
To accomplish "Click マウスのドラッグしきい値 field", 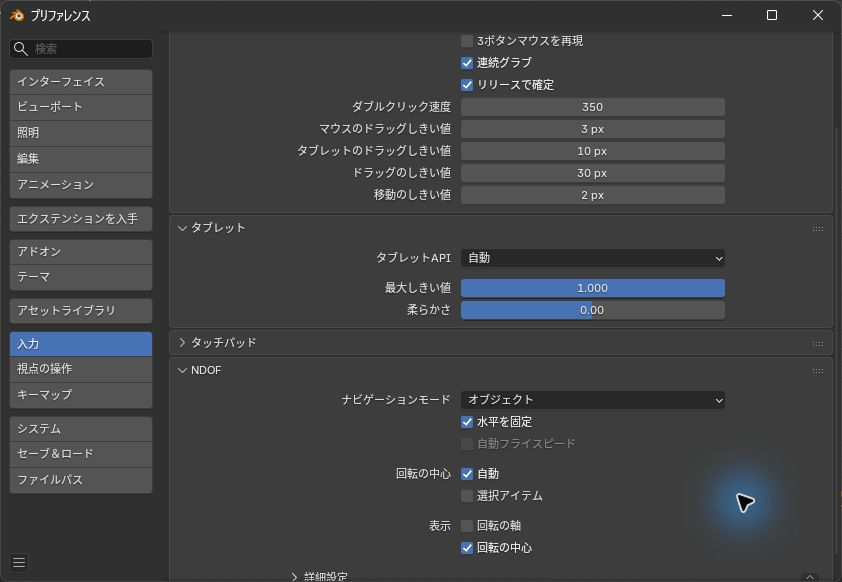I will pyautogui.click(x=592, y=129).
